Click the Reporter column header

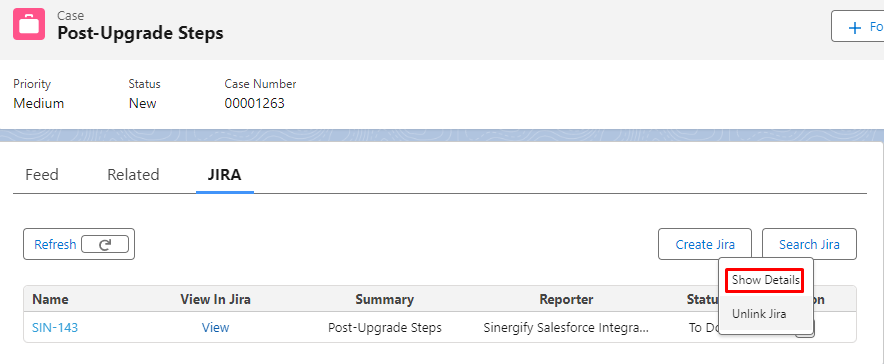click(566, 299)
